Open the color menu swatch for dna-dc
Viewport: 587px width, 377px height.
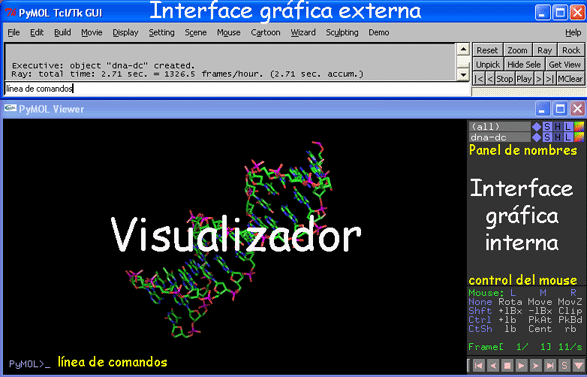tap(579, 137)
